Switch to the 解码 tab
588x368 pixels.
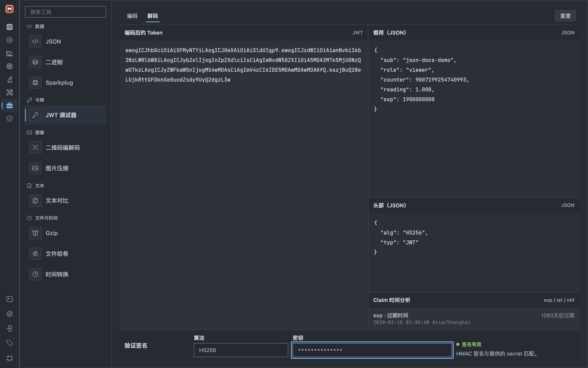(x=153, y=16)
